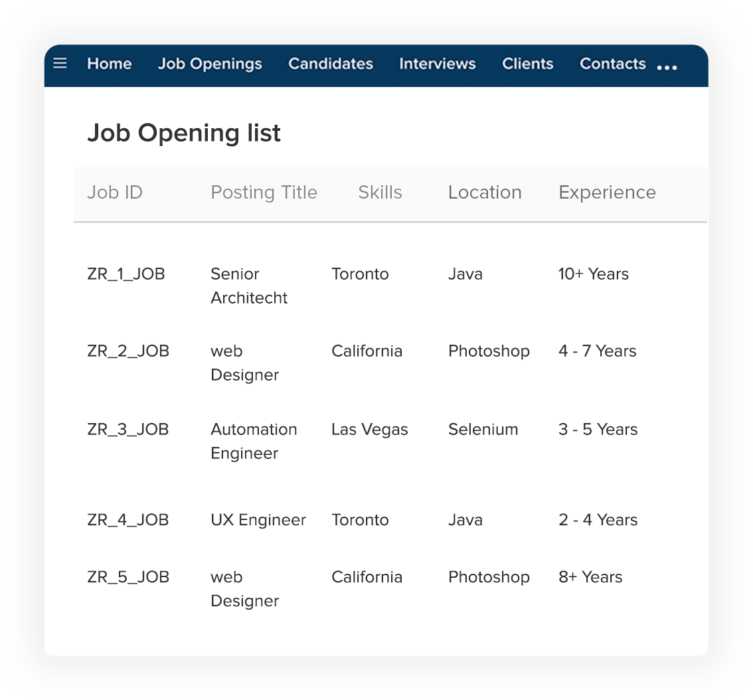The width and height of the screenshot is (753, 700).
Task: Click the ZR_5_JOB entry
Action: click(128, 577)
